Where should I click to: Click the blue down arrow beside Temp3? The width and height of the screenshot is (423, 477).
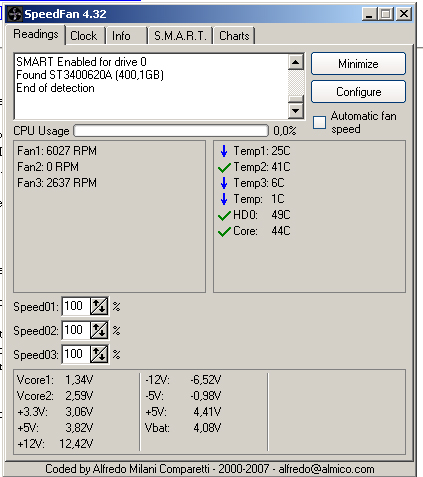point(224,183)
